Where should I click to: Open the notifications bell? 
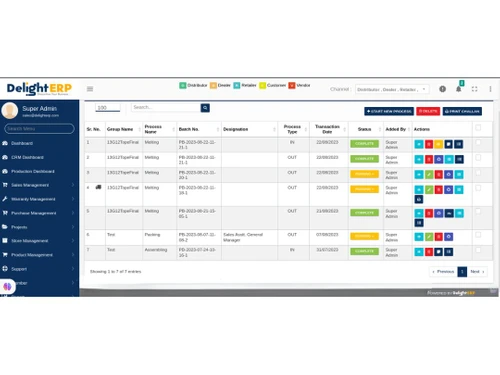point(459,89)
